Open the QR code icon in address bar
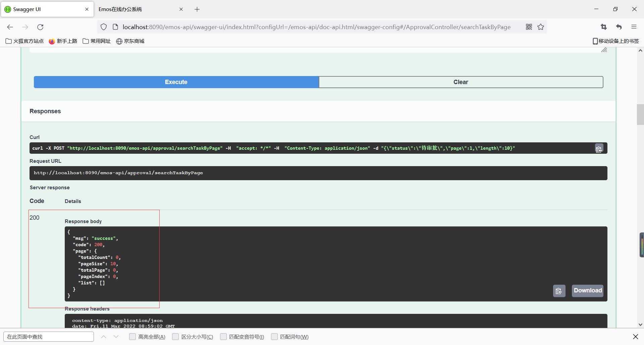Viewport: 644px width, 345px height. click(x=529, y=27)
